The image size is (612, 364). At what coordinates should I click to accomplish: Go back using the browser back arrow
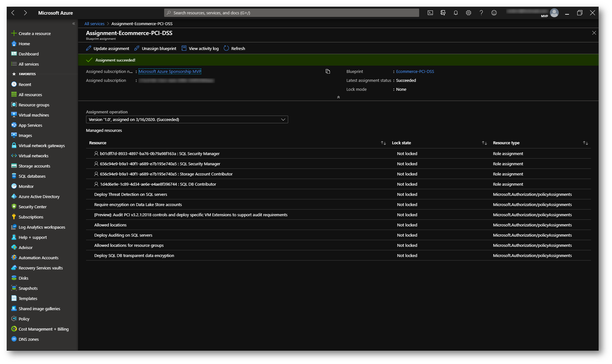coord(13,13)
